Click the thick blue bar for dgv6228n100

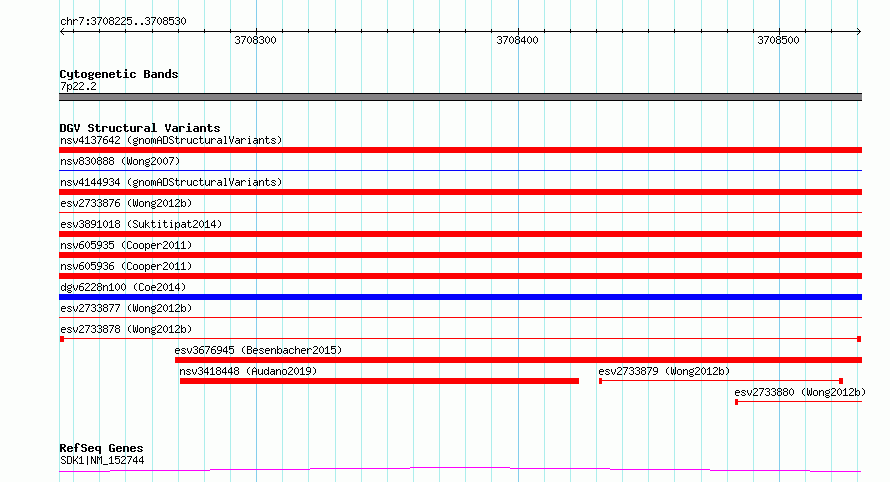tap(460, 297)
